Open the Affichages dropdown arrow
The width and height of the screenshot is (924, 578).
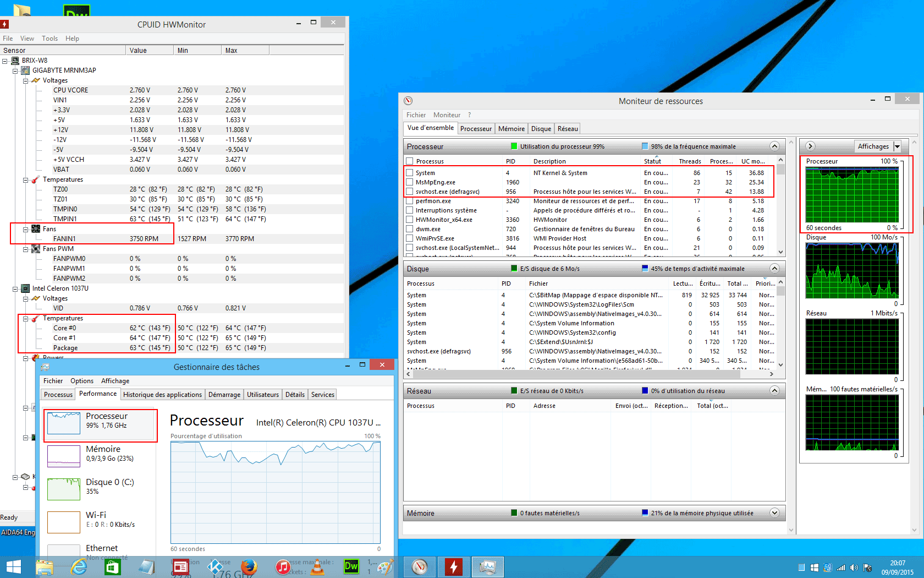[x=897, y=146]
